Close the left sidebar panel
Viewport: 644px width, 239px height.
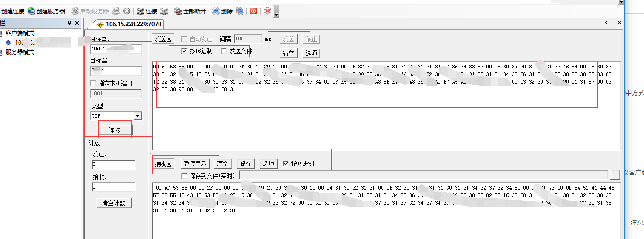click(x=77, y=23)
